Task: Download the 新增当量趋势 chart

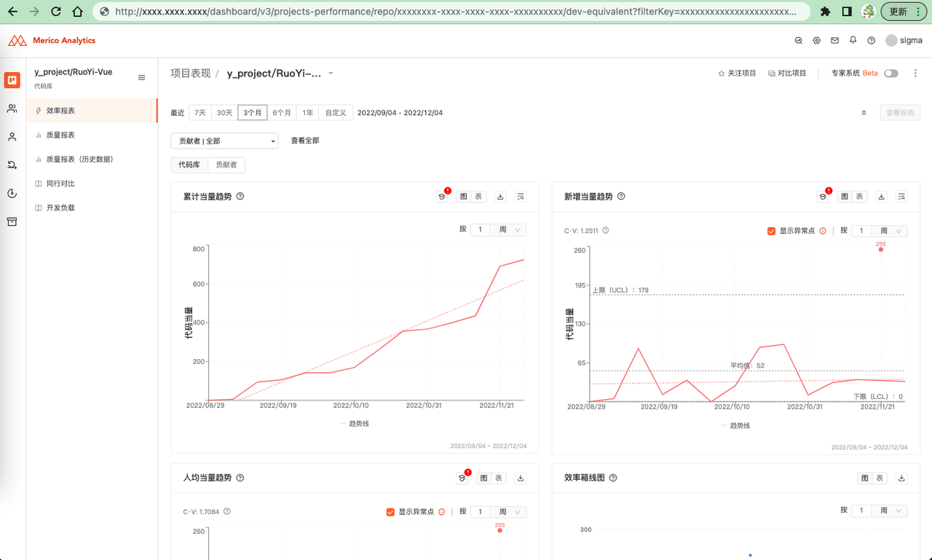Action: pos(881,197)
